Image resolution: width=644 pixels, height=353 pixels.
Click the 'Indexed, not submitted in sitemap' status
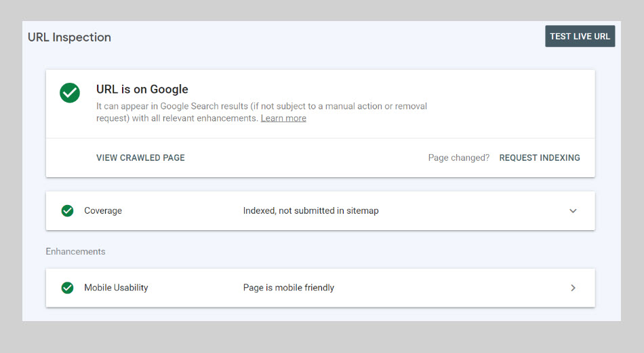(x=310, y=210)
